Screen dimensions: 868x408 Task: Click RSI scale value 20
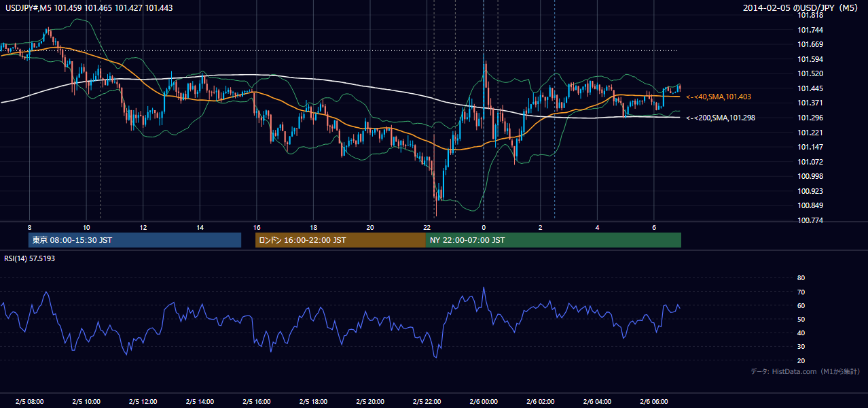tap(801, 360)
